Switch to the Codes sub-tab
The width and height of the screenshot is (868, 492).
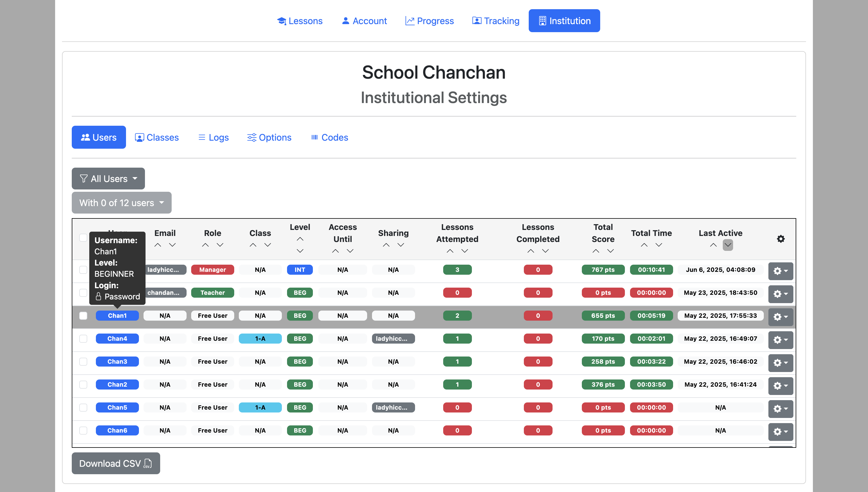(x=330, y=137)
